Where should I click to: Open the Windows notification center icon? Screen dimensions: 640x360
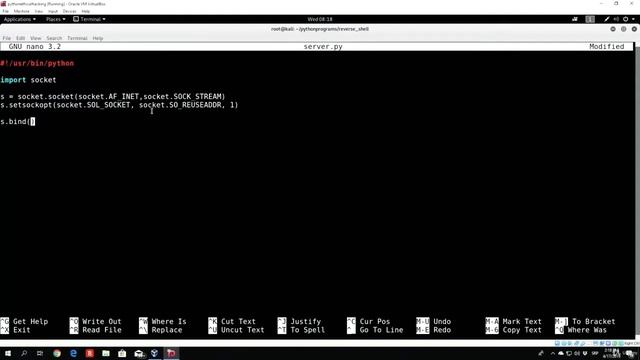(630, 353)
